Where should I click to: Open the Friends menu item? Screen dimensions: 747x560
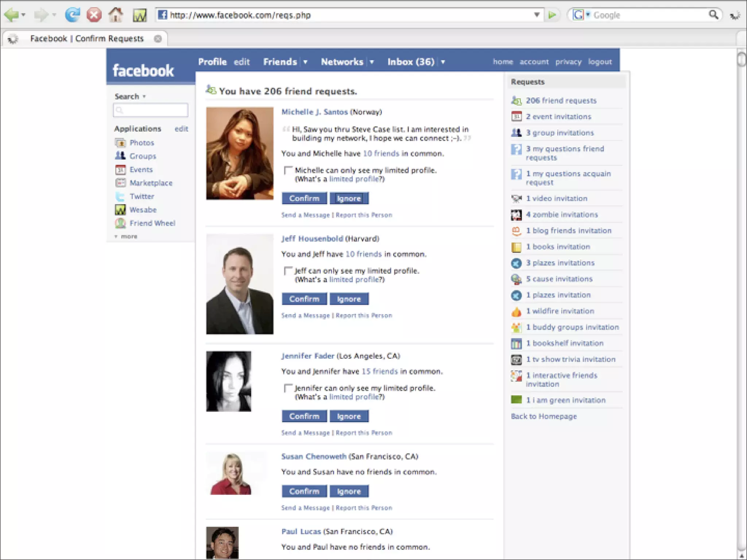pos(280,62)
